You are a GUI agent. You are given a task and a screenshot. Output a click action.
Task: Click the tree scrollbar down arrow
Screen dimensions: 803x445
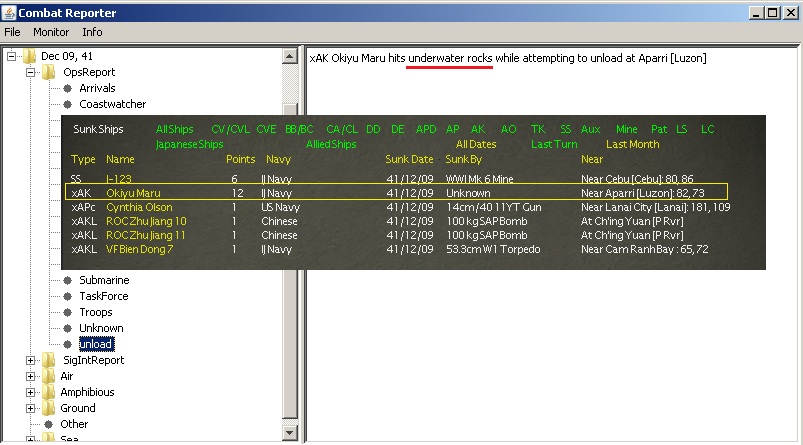point(290,433)
